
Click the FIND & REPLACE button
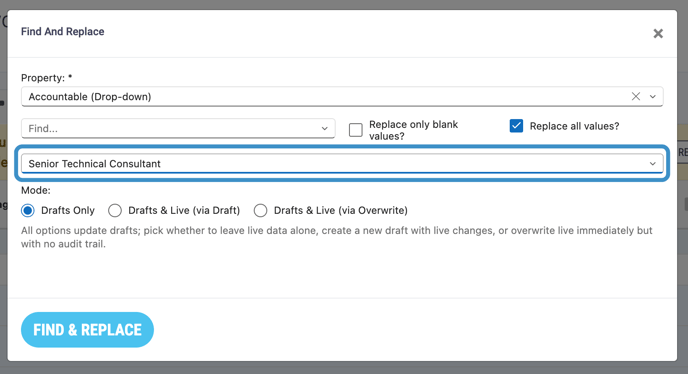87,330
